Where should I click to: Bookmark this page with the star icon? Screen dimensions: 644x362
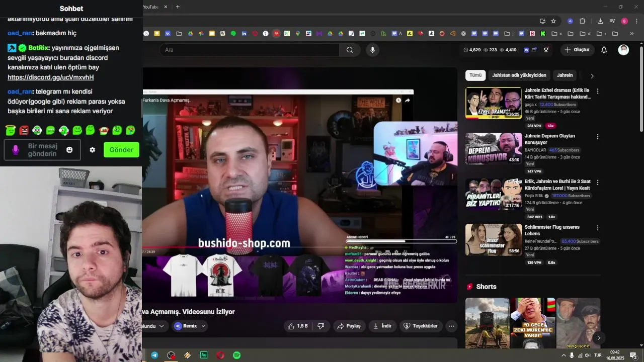553,21
